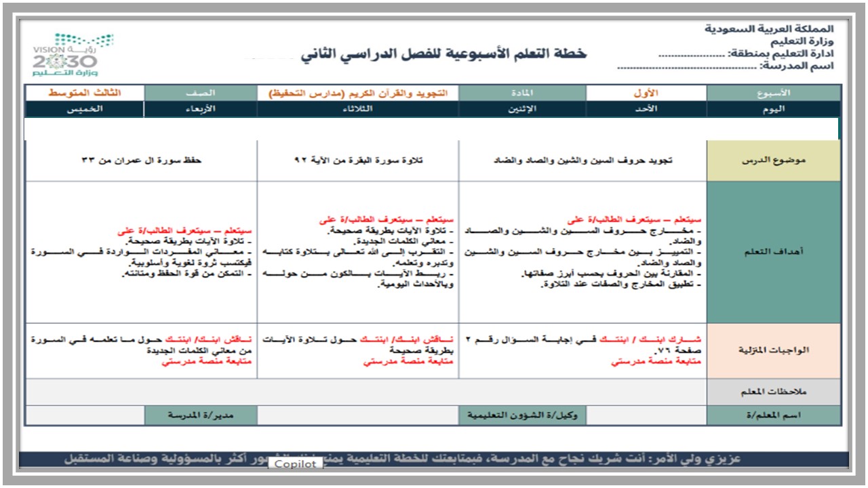Image resolution: width=868 pixels, height=488 pixels.
Task: Click the الواجبات المنزلية row label
Action: pyautogui.click(x=773, y=350)
